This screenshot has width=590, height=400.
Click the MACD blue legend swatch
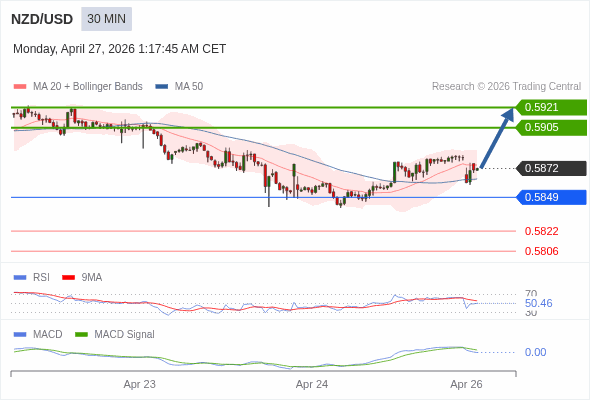pos(20,335)
